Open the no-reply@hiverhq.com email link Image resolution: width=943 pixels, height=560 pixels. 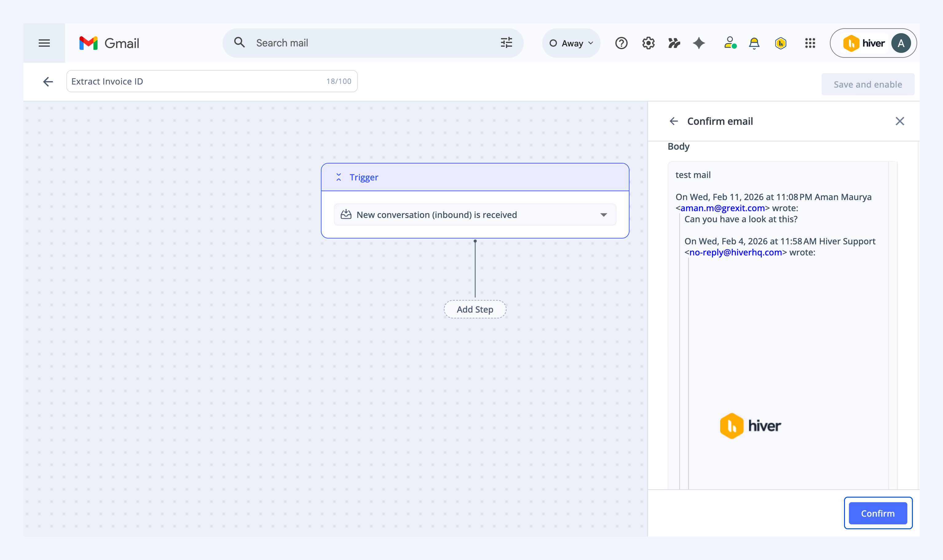(736, 252)
